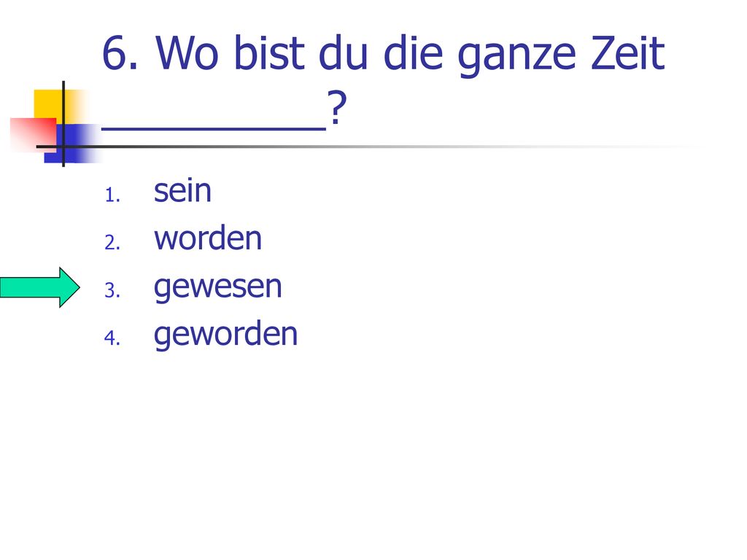
Task: Select the red gradient square in the logo
Action: 34,135
